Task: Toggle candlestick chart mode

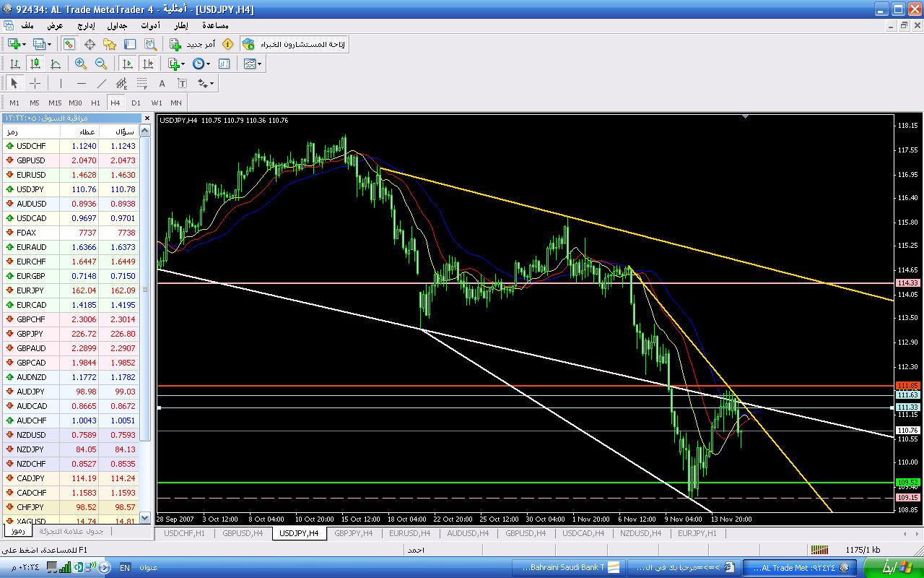Action: point(35,64)
